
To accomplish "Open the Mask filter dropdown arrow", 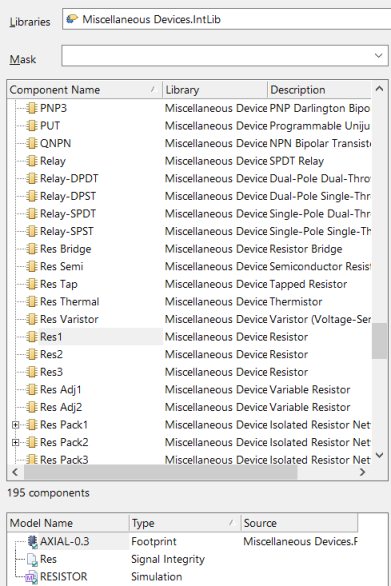I will (x=379, y=56).
